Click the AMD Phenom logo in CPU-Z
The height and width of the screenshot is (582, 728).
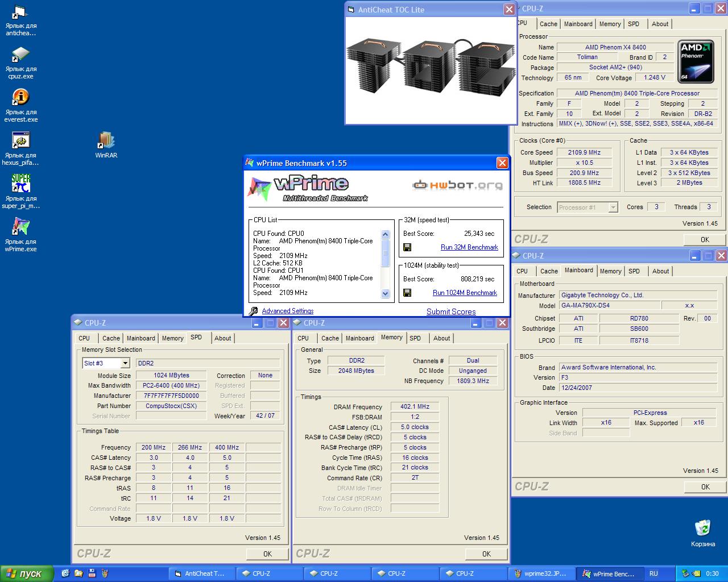point(696,61)
